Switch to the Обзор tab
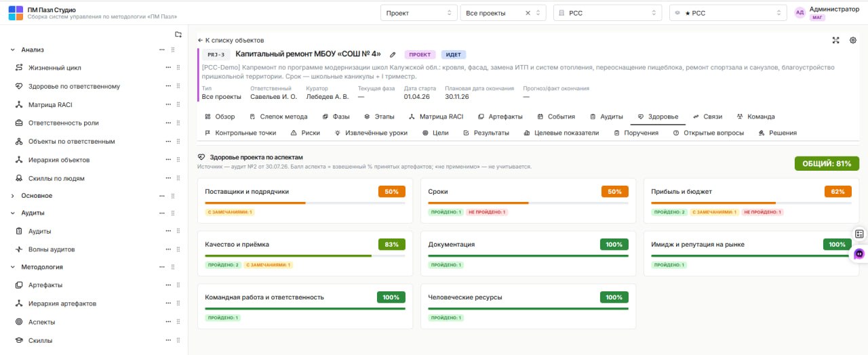868x355 pixels. point(220,117)
